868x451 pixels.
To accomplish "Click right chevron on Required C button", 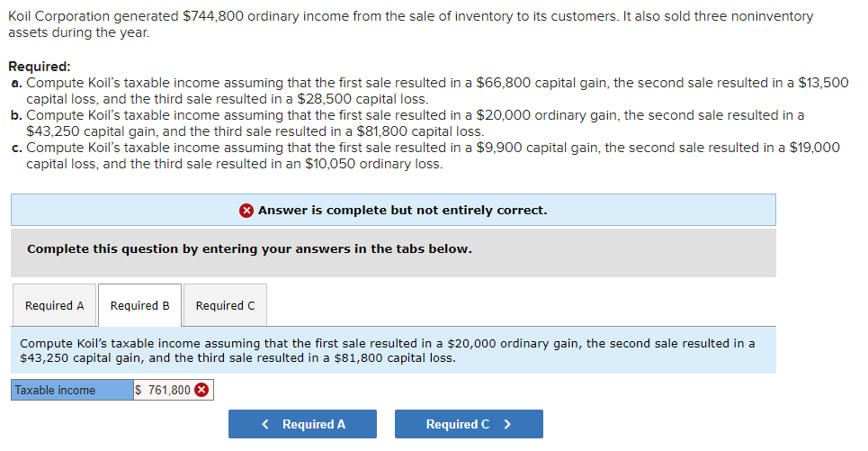I will tap(507, 424).
